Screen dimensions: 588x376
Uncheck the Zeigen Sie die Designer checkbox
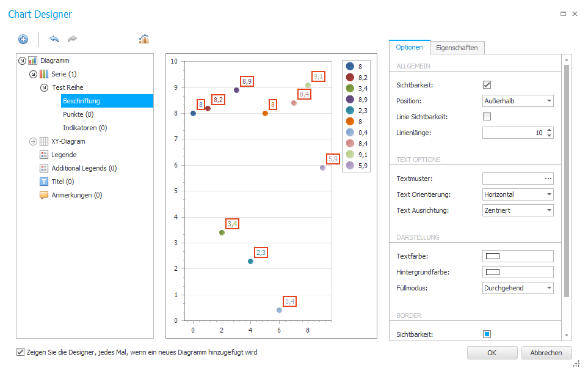pyautogui.click(x=20, y=352)
